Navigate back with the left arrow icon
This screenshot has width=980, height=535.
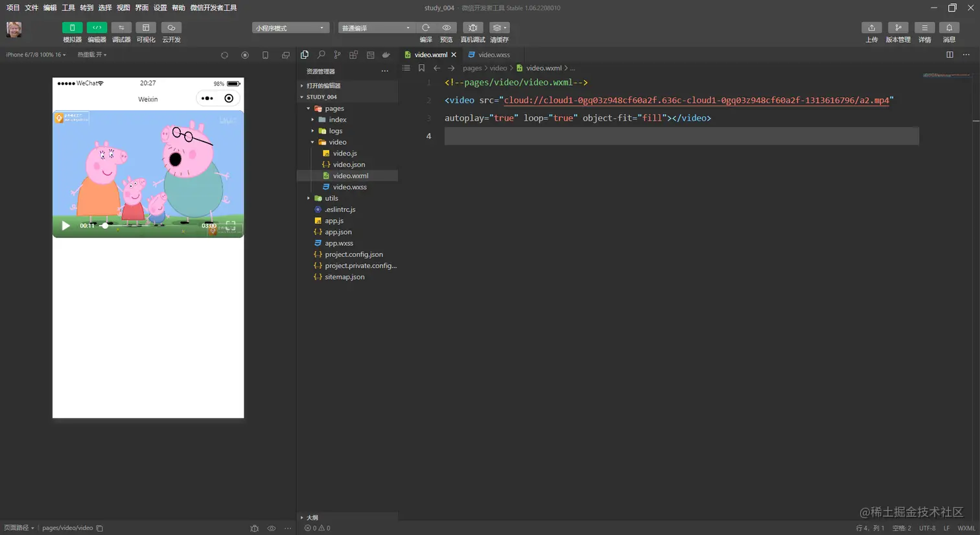[x=437, y=68]
